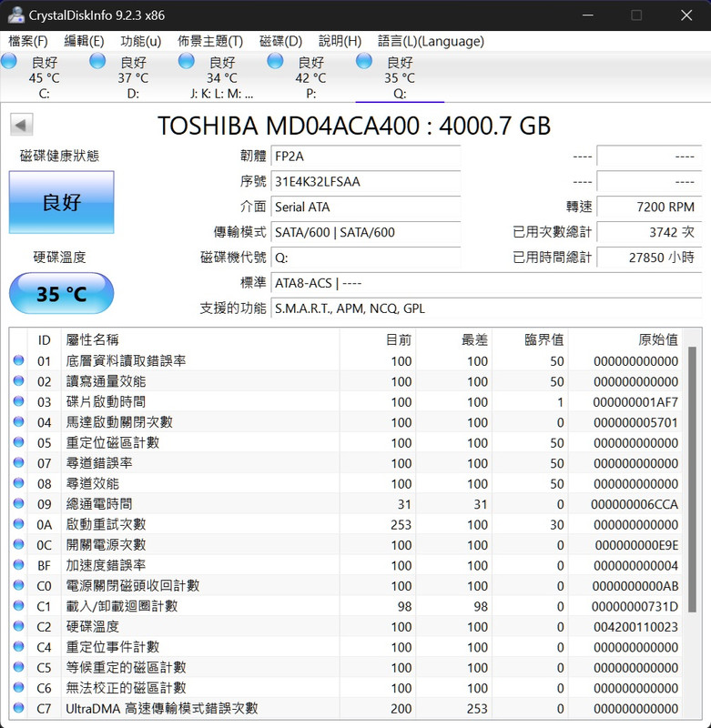Viewport: 711px width, 728px height.
Task: Click the 韌體 firmware field FP2A
Action: coord(365,156)
